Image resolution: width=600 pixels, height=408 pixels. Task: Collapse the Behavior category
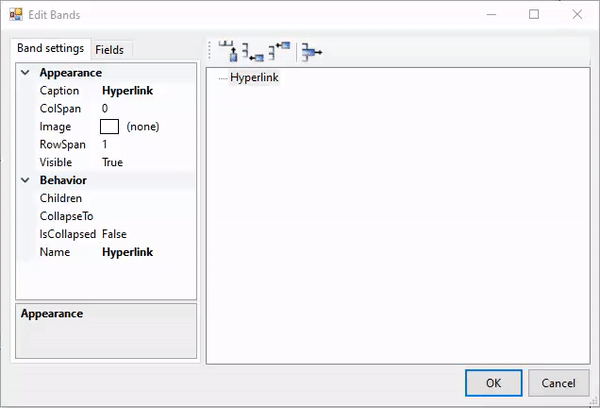click(25, 181)
